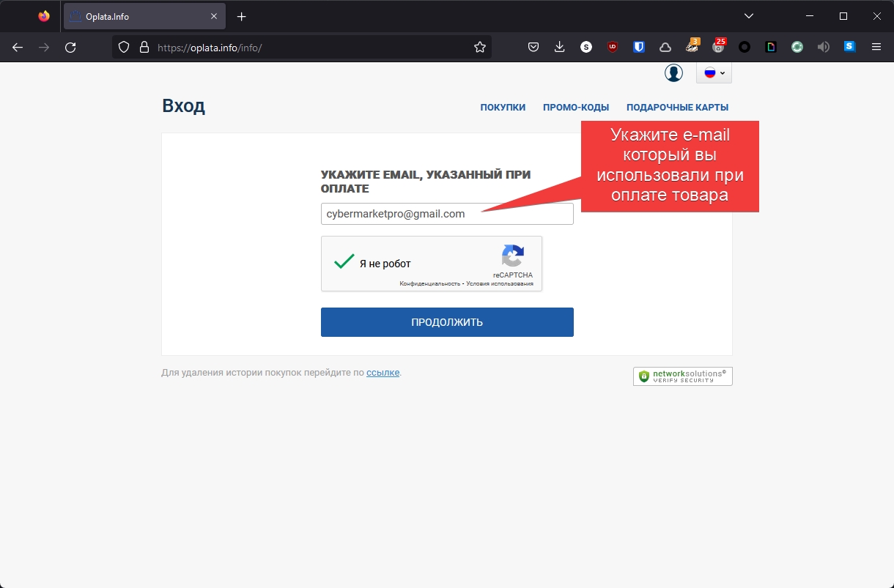Reload the current page

[x=70, y=47]
